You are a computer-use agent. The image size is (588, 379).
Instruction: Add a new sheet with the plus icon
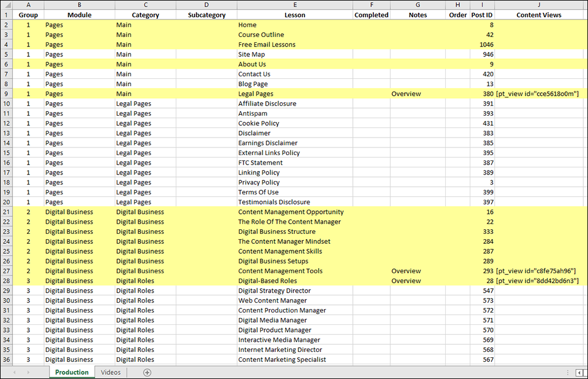pos(147,373)
